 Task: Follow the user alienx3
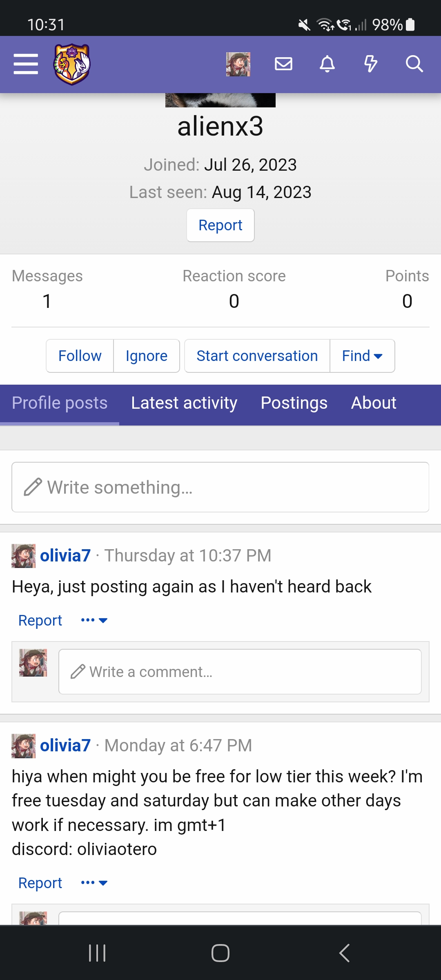coord(80,356)
